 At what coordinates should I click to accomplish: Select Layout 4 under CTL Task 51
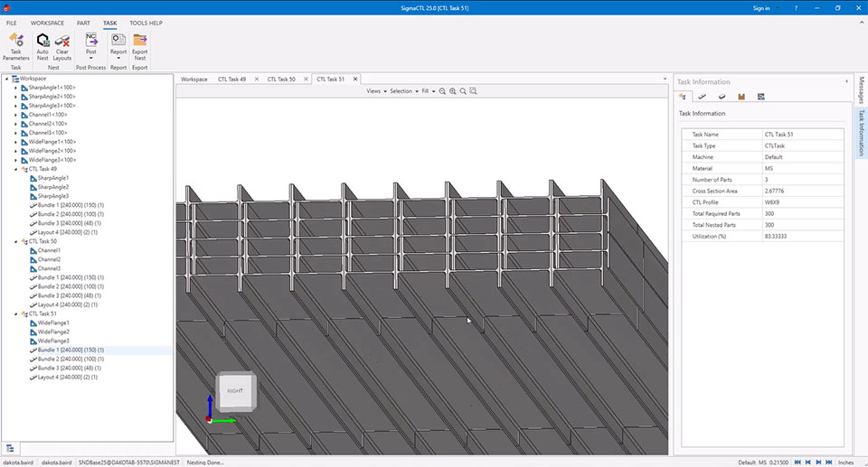(x=68, y=378)
